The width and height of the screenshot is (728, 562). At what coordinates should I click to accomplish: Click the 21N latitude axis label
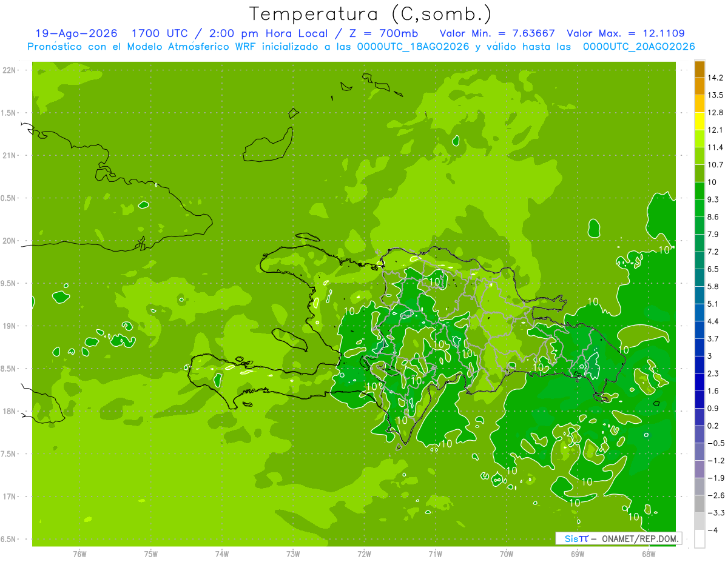point(9,156)
